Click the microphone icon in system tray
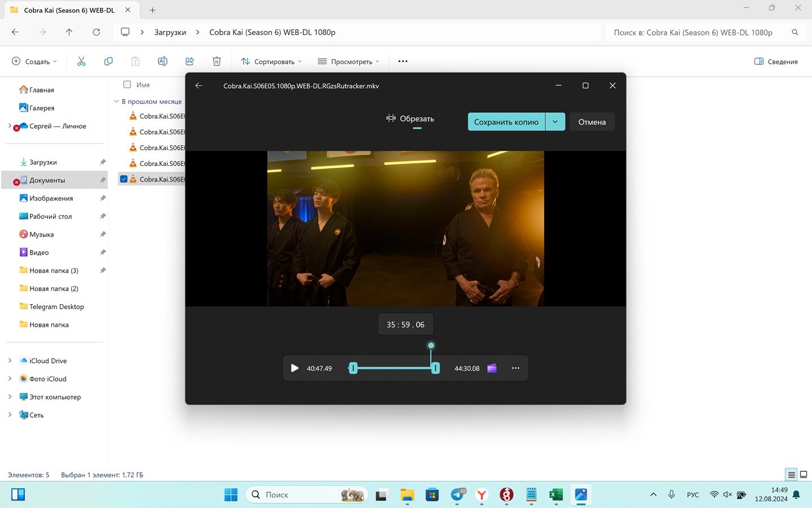The image size is (812, 508). click(672, 494)
